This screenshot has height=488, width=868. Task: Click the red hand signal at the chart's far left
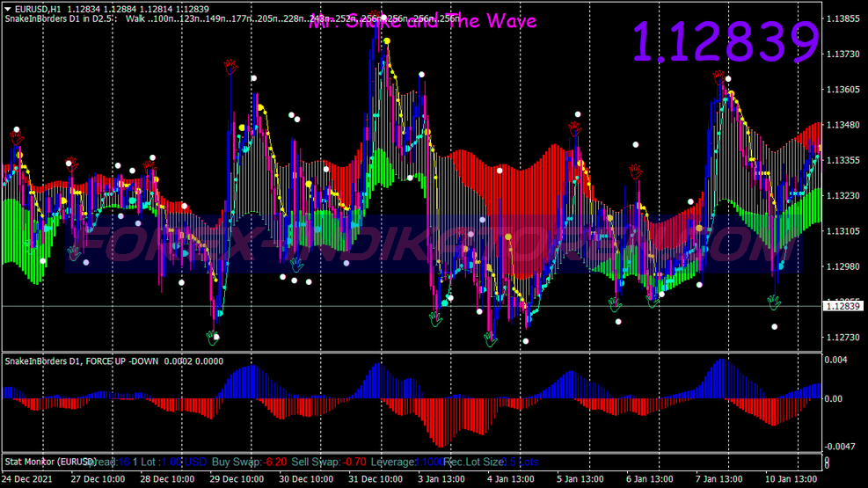coord(17,135)
